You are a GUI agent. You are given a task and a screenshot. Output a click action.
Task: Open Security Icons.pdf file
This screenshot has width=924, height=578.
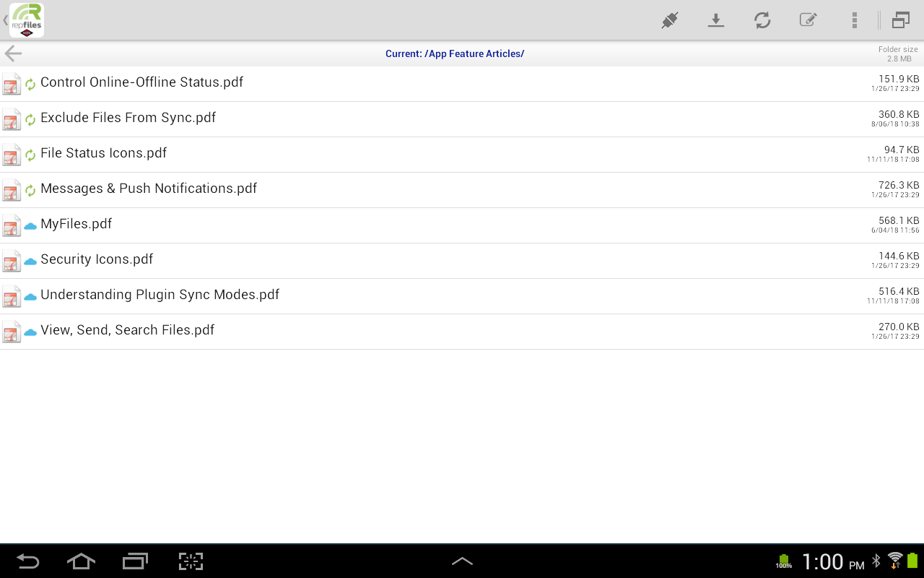[x=462, y=261]
